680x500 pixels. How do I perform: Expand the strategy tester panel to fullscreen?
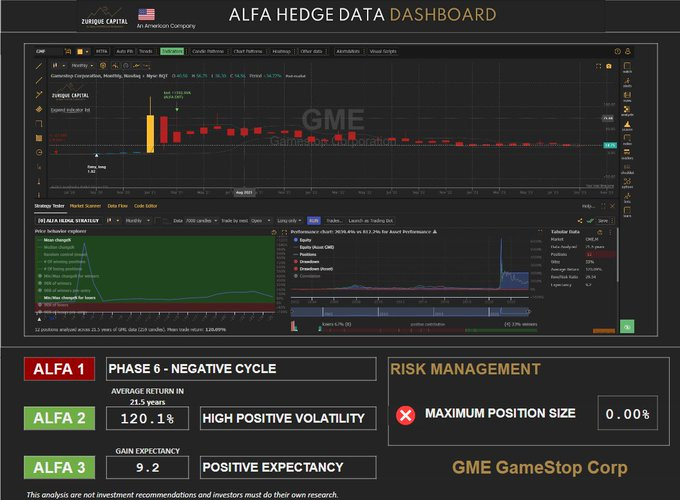(603, 206)
